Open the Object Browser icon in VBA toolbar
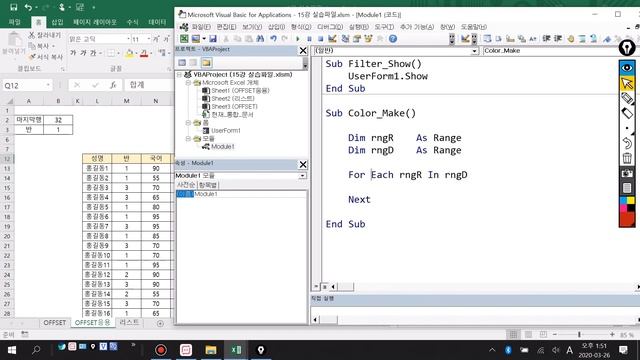 [x=369, y=39]
